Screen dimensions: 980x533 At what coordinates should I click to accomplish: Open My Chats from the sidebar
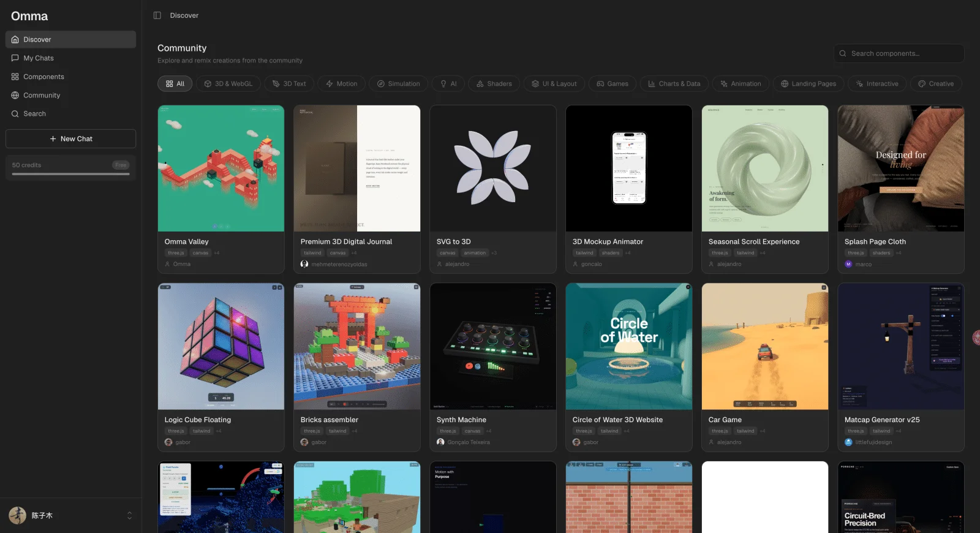click(70, 58)
